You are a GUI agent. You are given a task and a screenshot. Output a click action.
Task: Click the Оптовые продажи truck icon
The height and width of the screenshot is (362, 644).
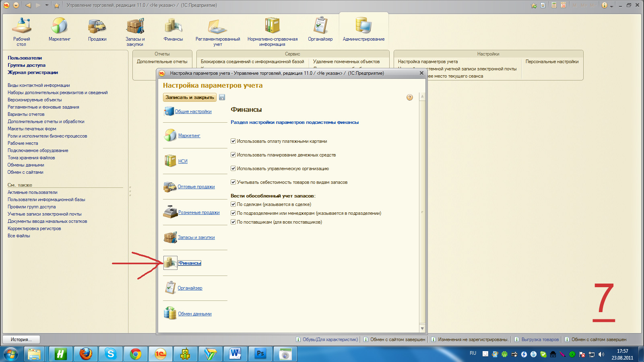click(x=170, y=187)
